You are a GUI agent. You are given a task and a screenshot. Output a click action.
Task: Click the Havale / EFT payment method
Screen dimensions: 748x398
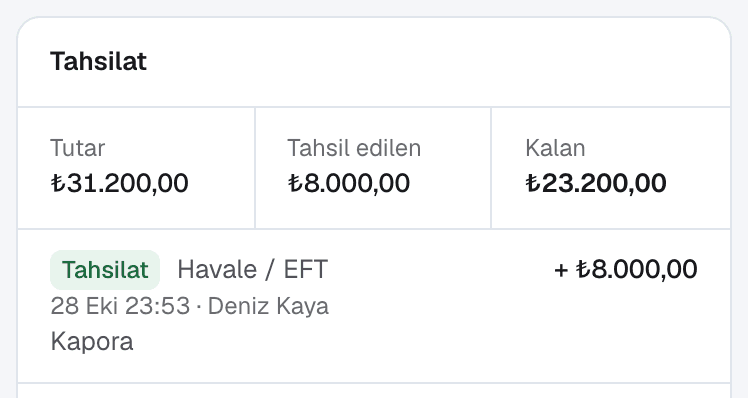pyautogui.click(x=252, y=270)
